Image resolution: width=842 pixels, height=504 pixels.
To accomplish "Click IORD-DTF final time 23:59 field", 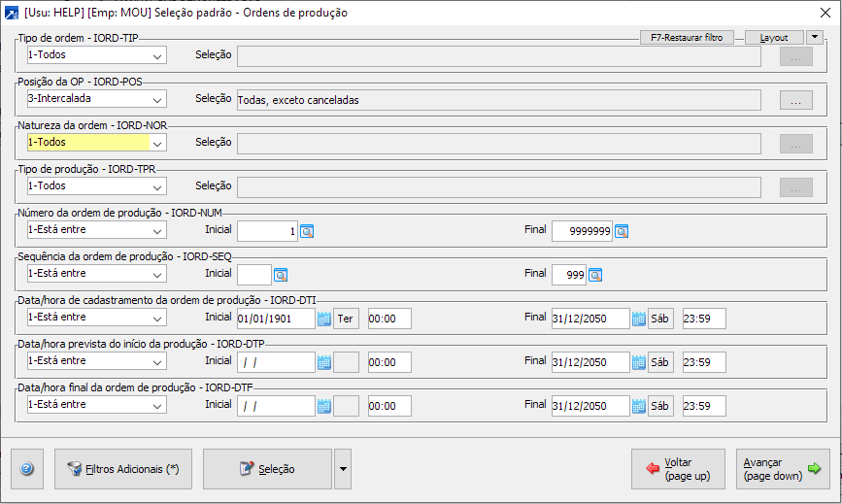I will (704, 406).
